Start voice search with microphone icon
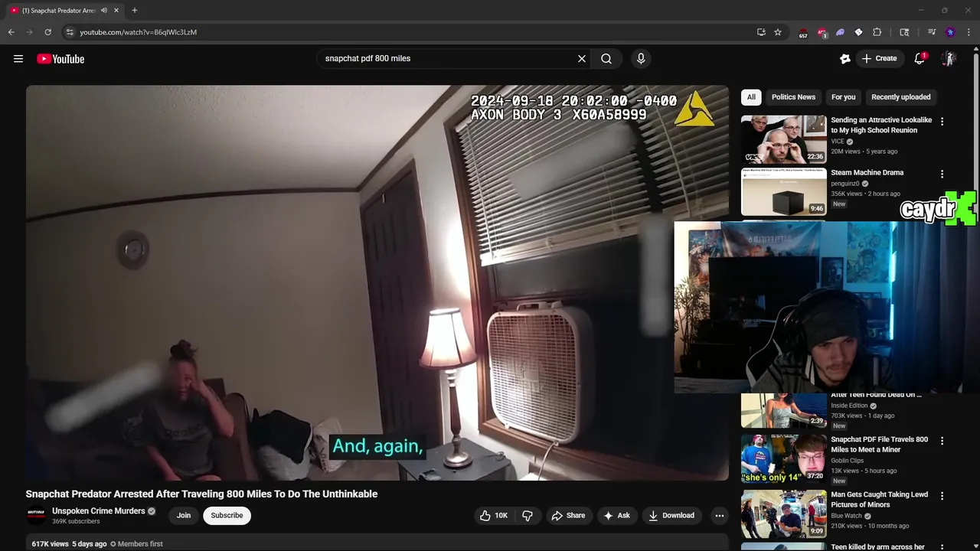 point(641,59)
